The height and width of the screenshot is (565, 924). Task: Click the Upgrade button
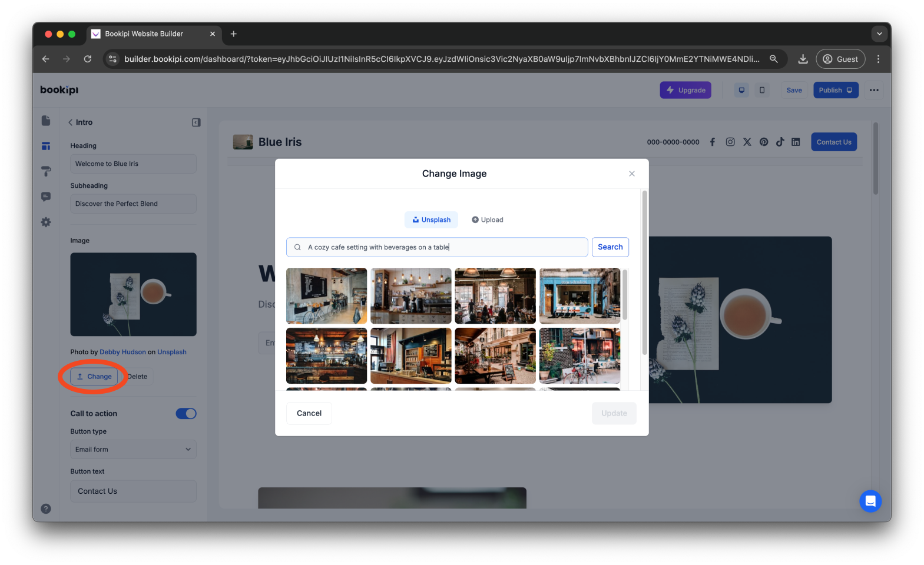click(x=685, y=90)
